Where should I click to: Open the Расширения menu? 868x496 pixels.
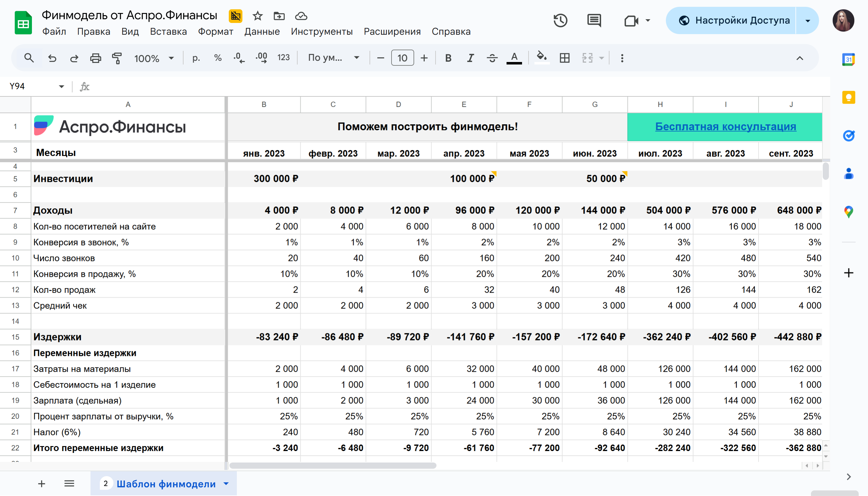[x=392, y=32]
